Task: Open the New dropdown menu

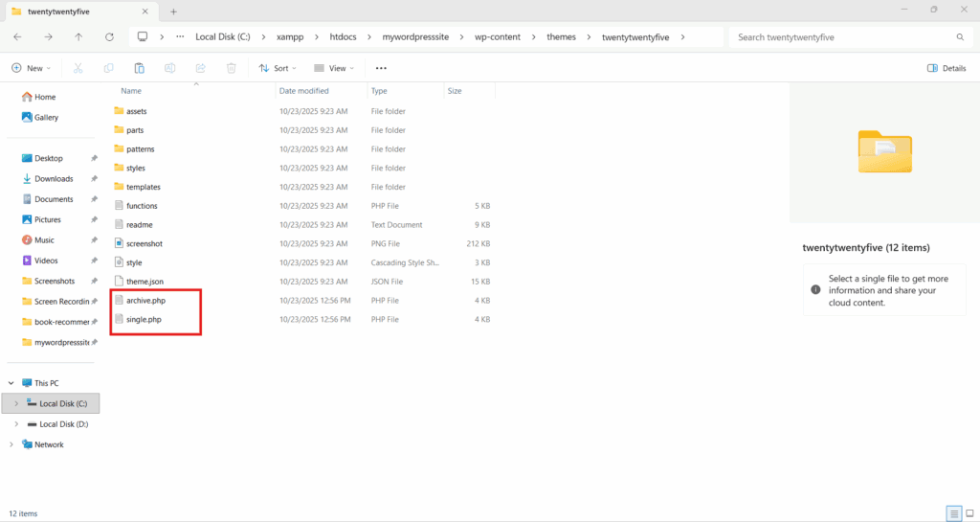Action: (32, 68)
